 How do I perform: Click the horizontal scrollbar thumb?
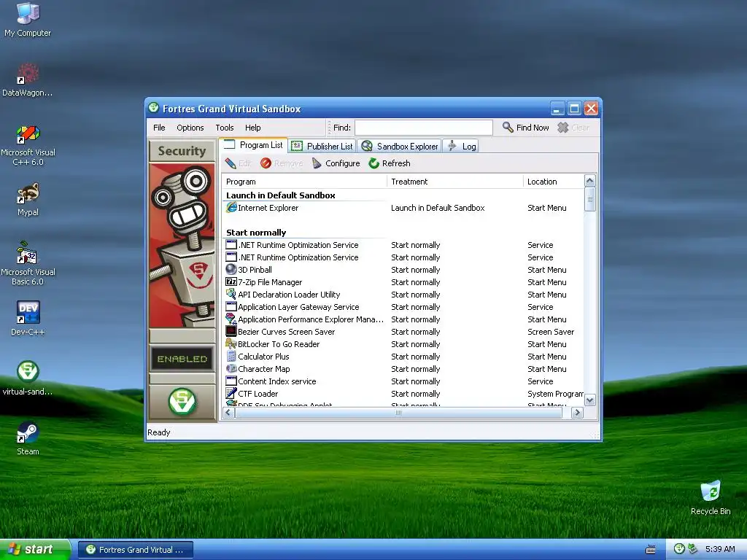(x=398, y=413)
